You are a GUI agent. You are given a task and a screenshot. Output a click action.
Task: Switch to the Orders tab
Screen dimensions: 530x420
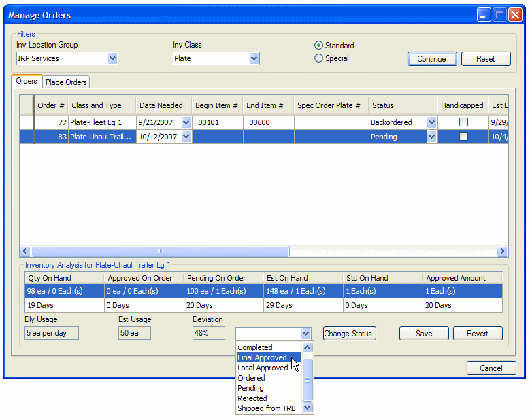pyautogui.click(x=27, y=81)
